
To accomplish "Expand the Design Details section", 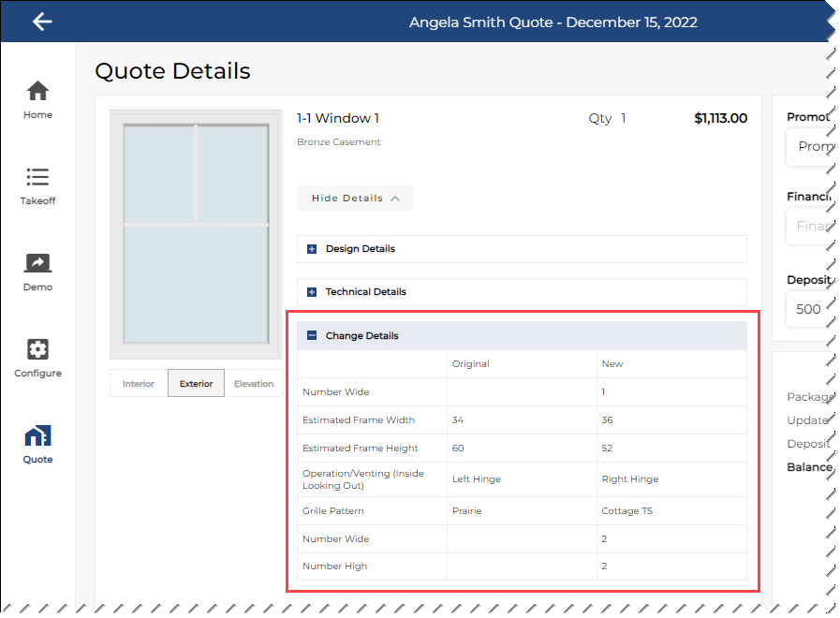I will click(x=314, y=249).
